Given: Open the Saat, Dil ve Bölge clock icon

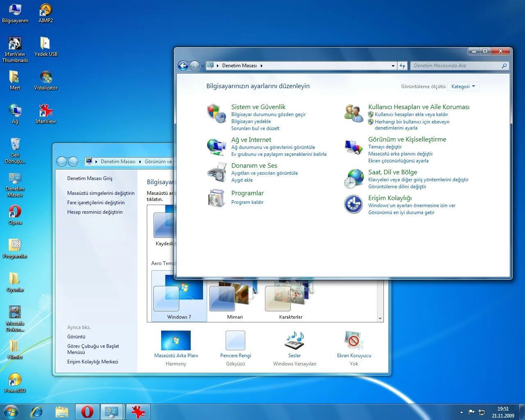Looking at the screenshot, I should click(354, 179).
